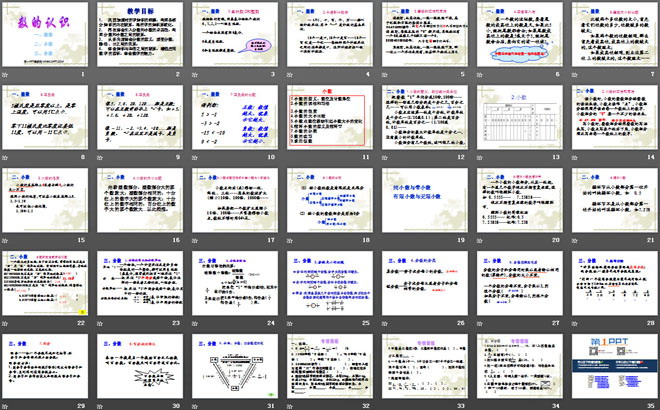The height and width of the screenshot is (410, 660).
Task: Select the slide 22 thumbnail
Action: pyautogui.click(x=45, y=283)
